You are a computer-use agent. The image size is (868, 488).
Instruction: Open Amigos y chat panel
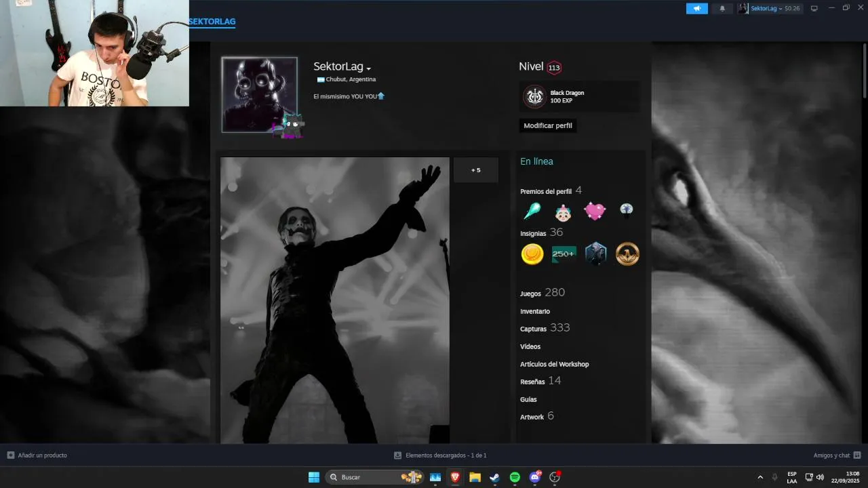tap(837, 455)
